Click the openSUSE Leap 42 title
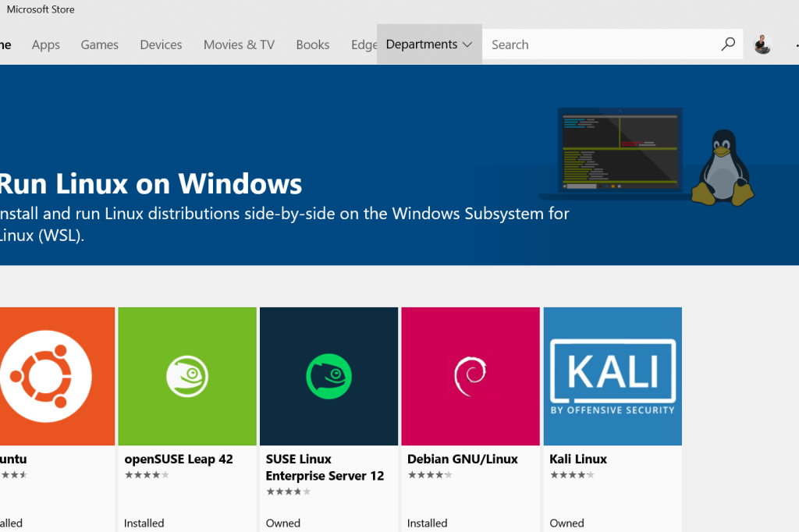 pyautogui.click(x=178, y=459)
